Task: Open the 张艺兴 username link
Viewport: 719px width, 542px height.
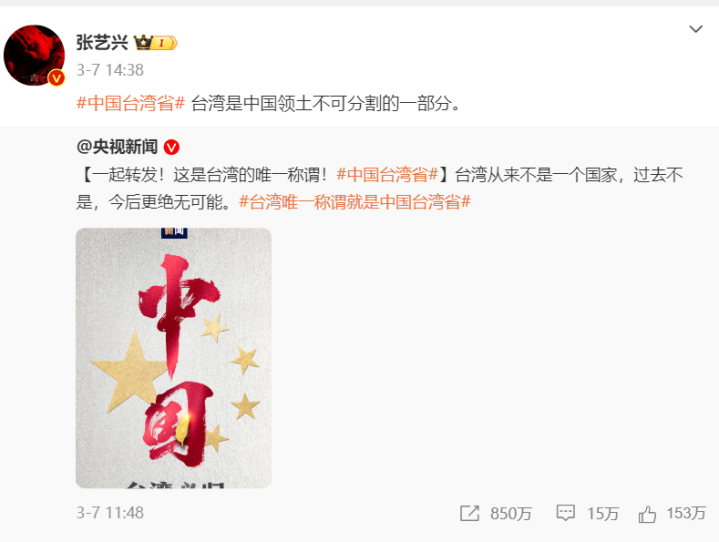Action: [102, 43]
